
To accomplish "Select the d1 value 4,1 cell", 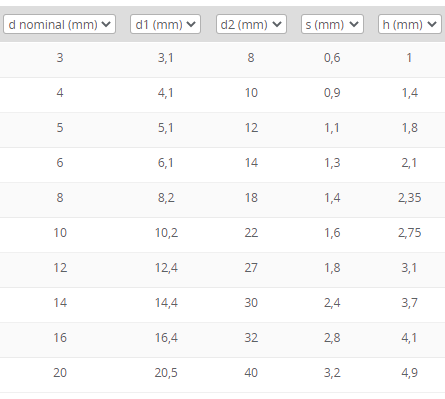I will click(166, 93).
